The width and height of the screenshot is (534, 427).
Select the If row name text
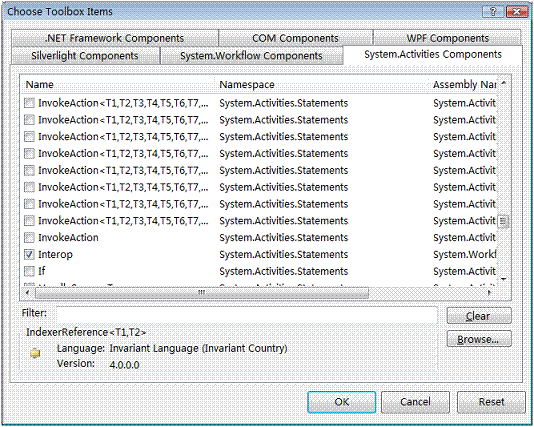[x=42, y=271]
